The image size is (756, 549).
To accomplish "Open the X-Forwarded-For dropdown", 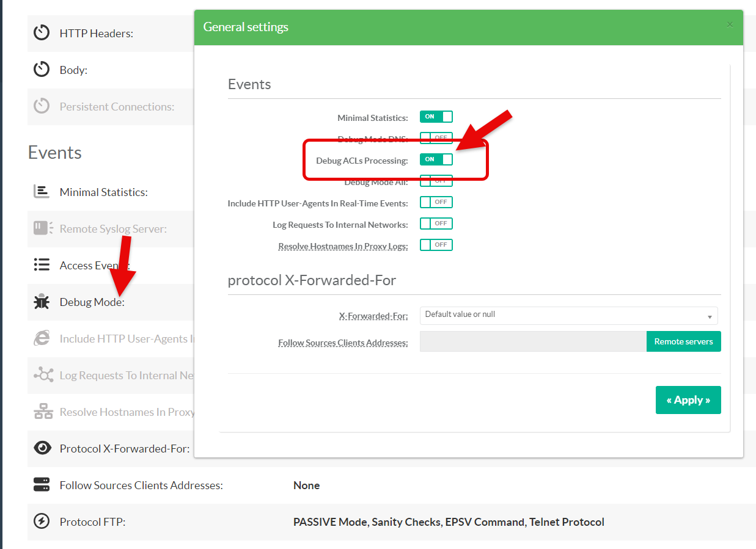I will pyautogui.click(x=568, y=316).
